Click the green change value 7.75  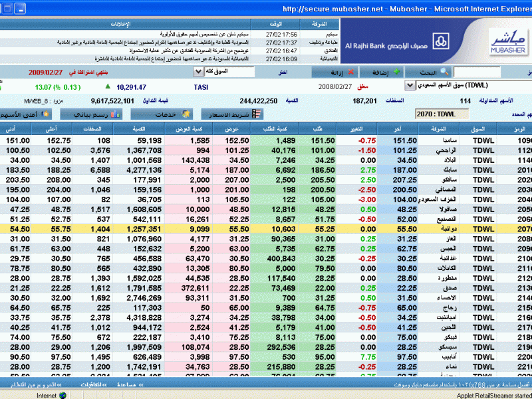click(368, 357)
